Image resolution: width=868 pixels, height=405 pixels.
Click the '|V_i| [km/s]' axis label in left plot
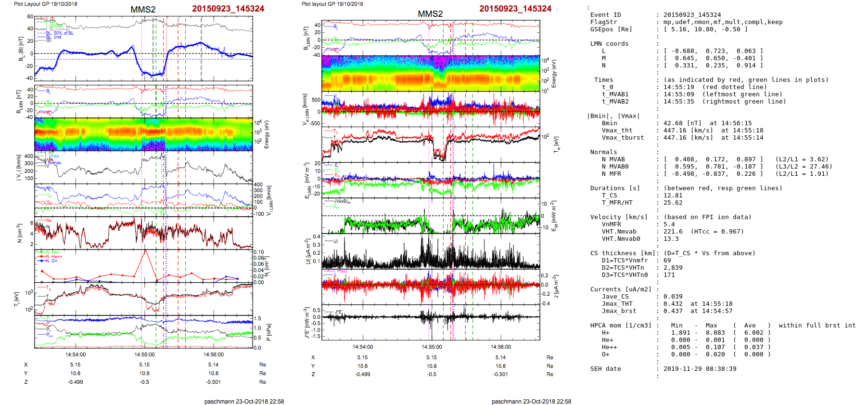[x=19, y=168]
